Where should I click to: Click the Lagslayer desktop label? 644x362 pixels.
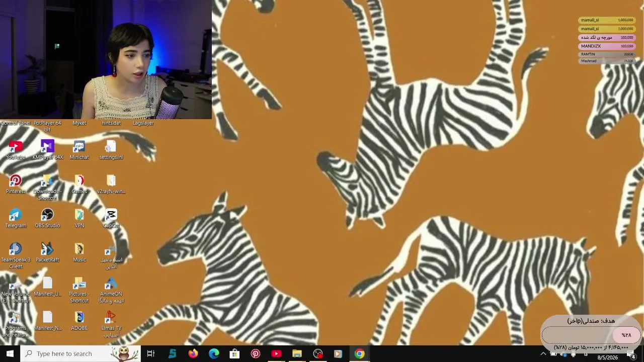pos(143,123)
